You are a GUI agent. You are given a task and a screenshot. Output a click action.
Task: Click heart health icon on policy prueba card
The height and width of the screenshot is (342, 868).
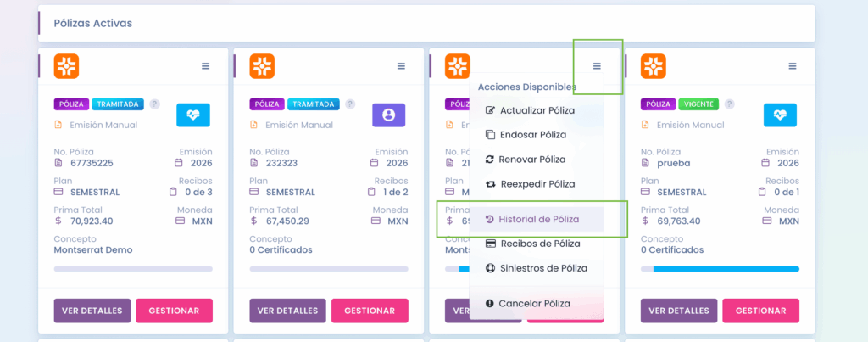[780, 115]
